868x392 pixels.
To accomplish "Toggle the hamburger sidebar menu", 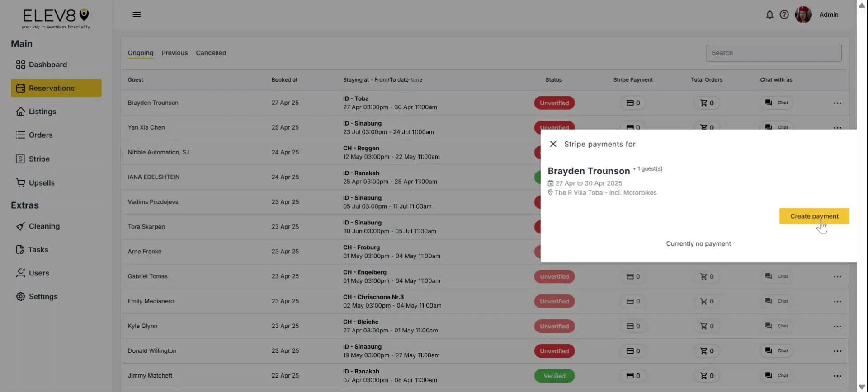I will click(x=137, y=14).
